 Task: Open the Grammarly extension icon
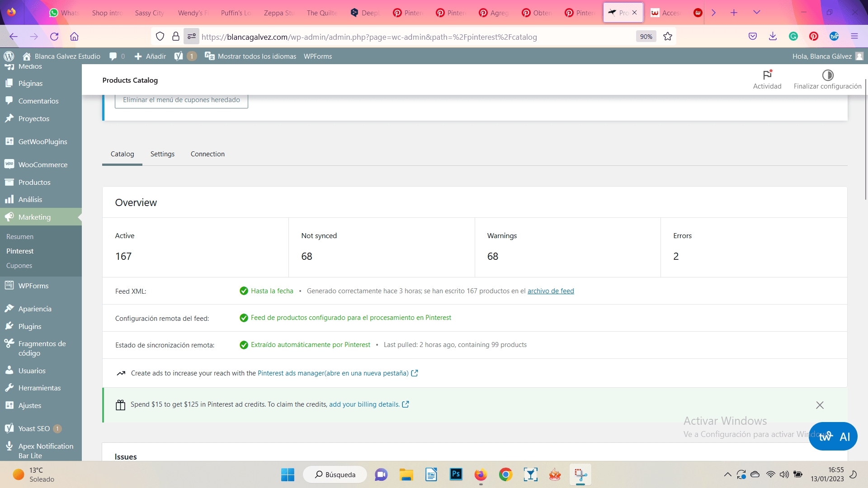click(793, 37)
